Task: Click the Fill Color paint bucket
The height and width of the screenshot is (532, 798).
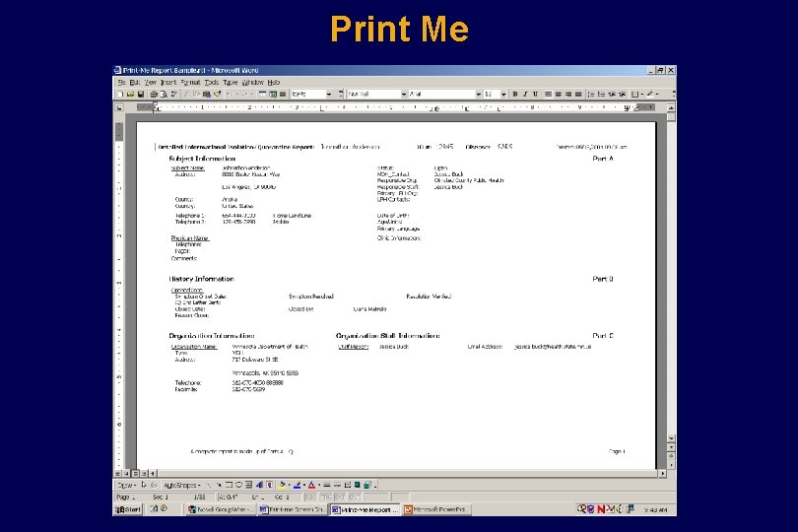Action: (282, 485)
